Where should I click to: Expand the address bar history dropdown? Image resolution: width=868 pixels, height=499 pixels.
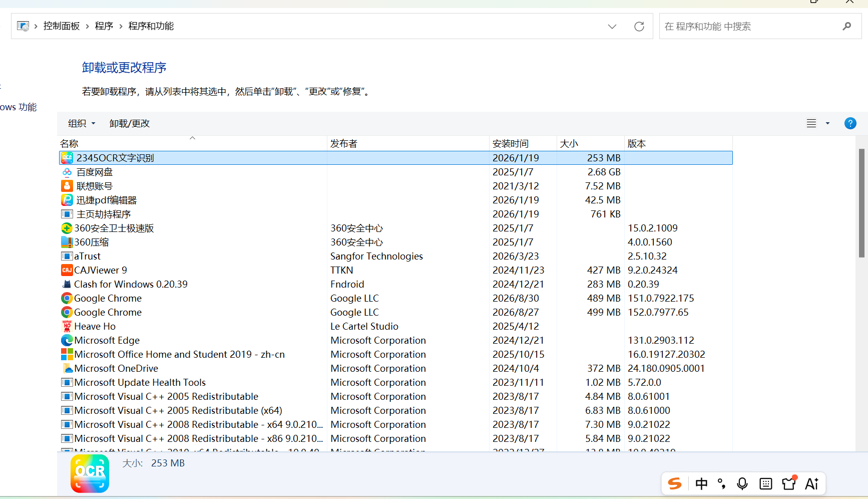point(612,27)
